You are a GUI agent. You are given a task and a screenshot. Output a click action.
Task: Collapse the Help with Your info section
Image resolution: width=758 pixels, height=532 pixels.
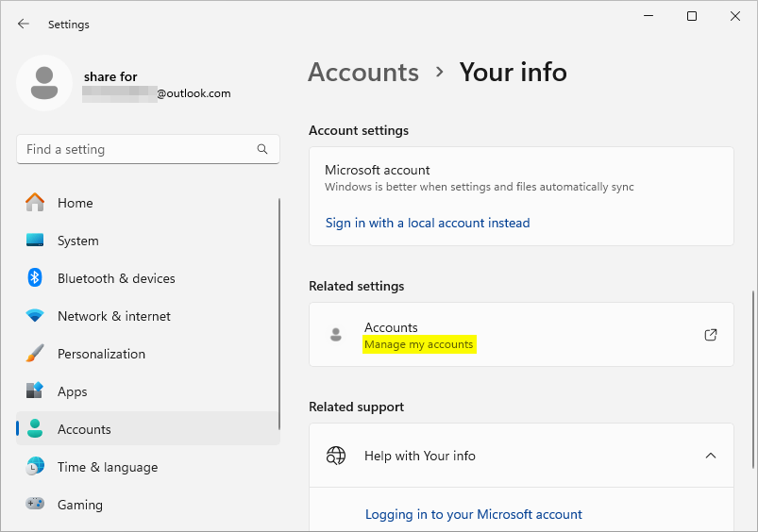[711, 456]
